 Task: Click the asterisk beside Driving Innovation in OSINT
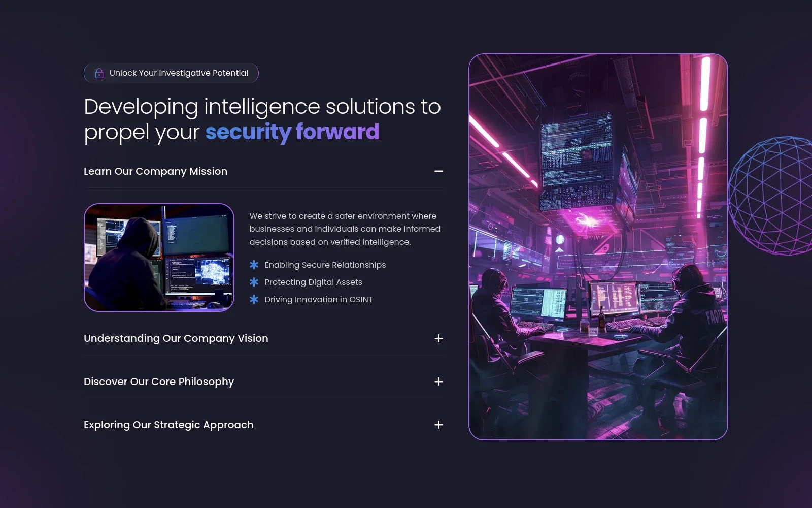[254, 299]
